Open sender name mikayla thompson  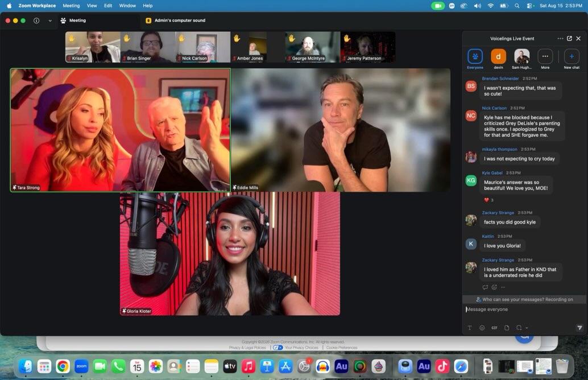(x=499, y=149)
